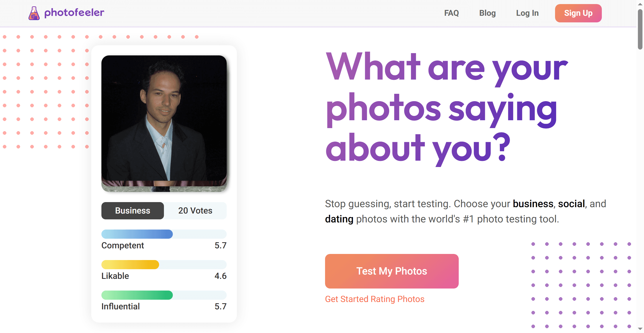Open the FAQ page
Viewport: 644px width, 333px height.
[451, 13]
